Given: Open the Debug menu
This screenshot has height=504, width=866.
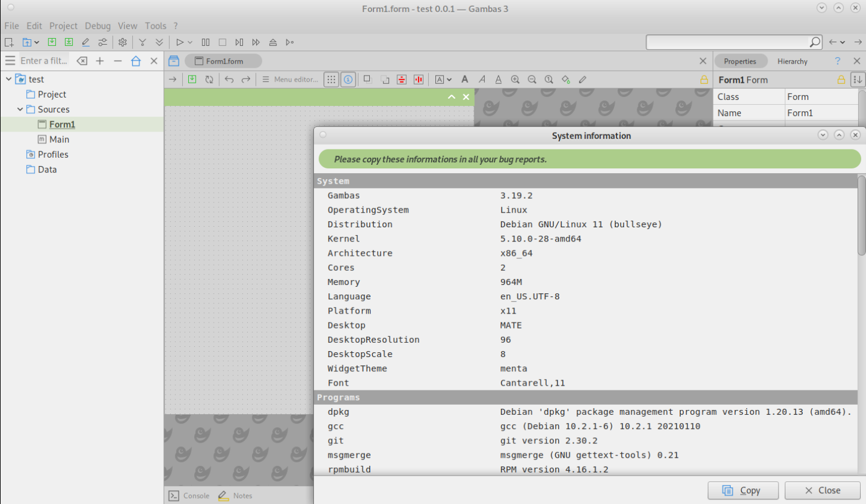Looking at the screenshot, I should (98, 26).
